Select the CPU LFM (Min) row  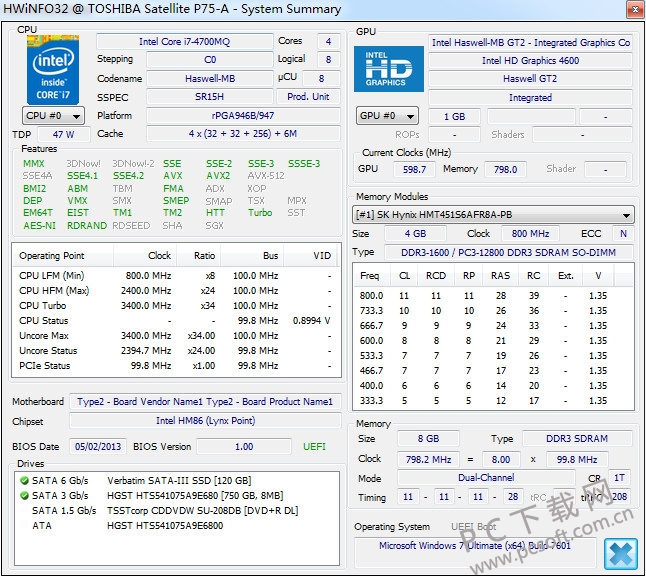176,276
